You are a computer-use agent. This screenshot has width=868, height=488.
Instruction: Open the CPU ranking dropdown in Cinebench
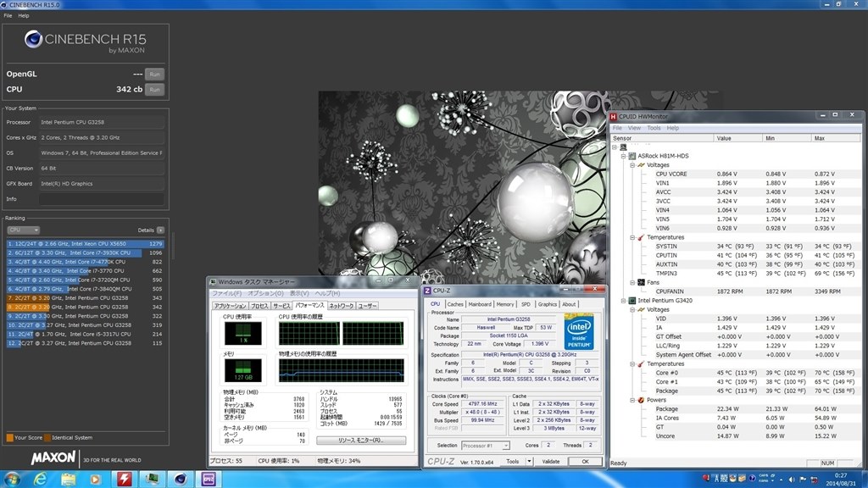coord(23,230)
